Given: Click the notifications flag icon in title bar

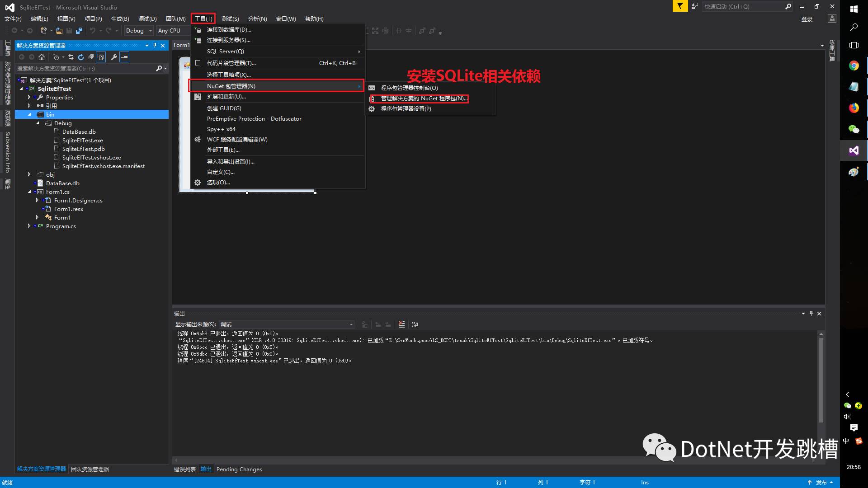Looking at the screenshot, I should coord(680,6).
